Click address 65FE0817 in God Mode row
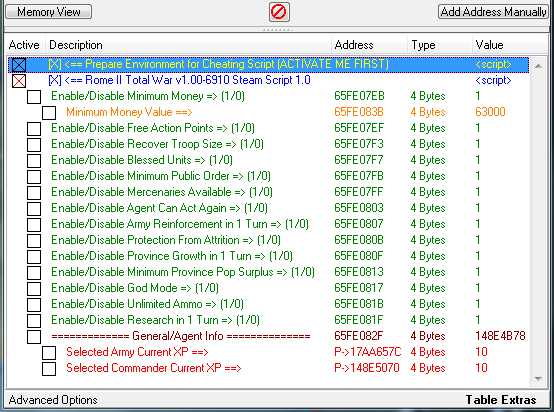The height and width of the screenshot is (412, 554). (x=359, y=288)
